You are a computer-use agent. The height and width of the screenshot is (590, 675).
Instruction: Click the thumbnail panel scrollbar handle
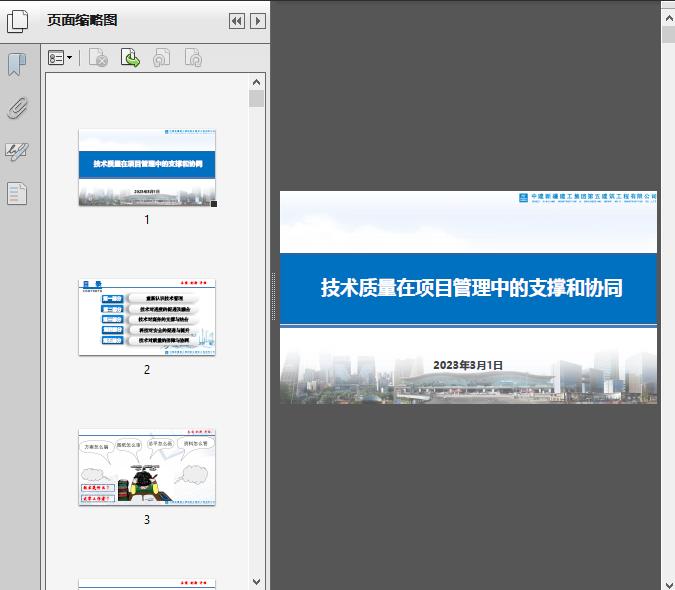(x=257, y=99)
